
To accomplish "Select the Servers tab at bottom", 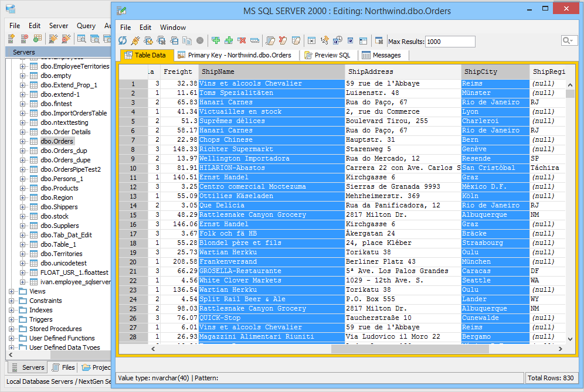I will pos(28,367).
